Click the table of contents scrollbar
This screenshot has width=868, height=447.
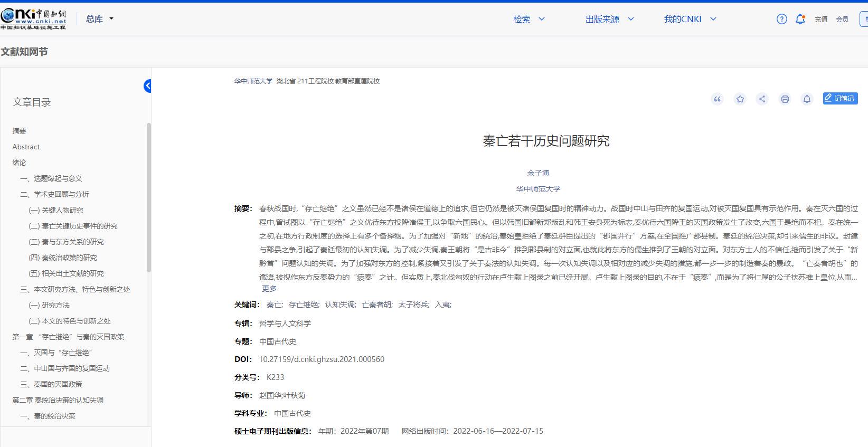point(149,197)
